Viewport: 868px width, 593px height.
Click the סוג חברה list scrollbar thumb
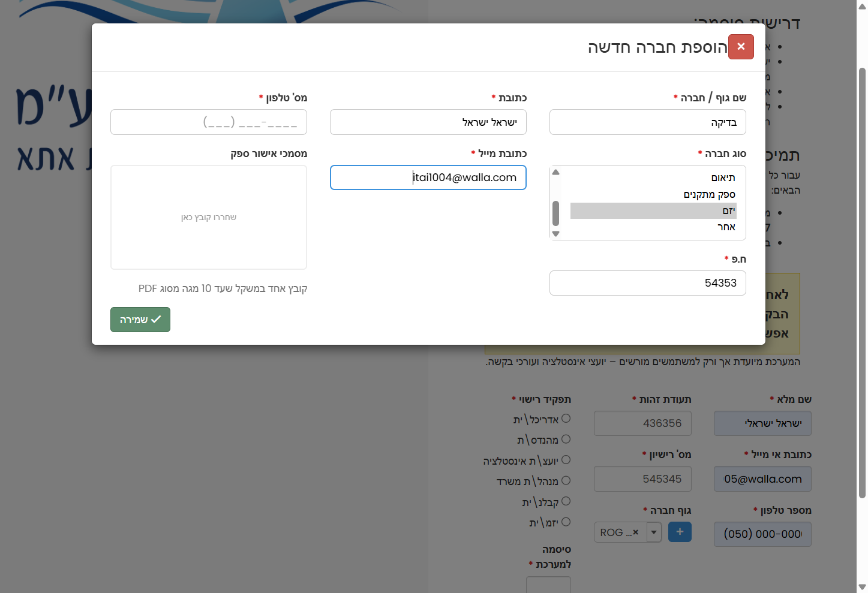556,213
